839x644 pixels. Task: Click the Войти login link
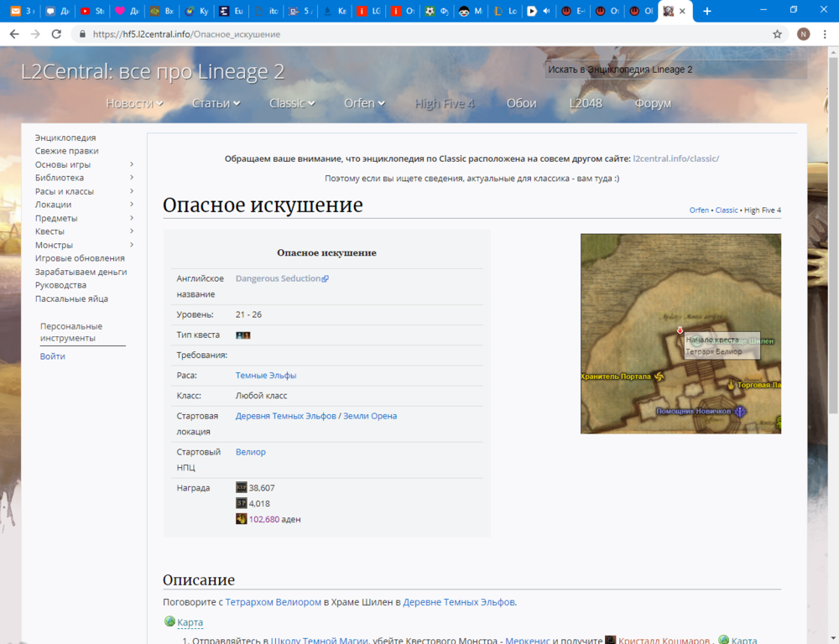(x=52, y=356)
